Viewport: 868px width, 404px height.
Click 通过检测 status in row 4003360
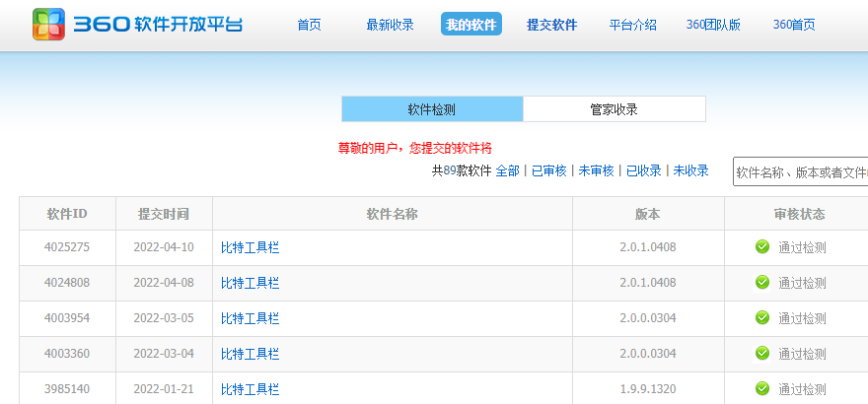802,354
